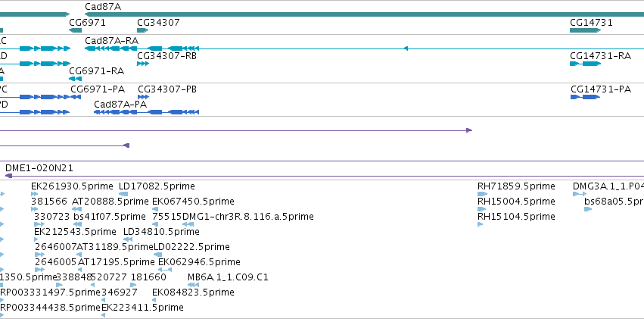Click the CG34307-PB protein glyph
Screen dimensions: 644x319
[143, 97]
